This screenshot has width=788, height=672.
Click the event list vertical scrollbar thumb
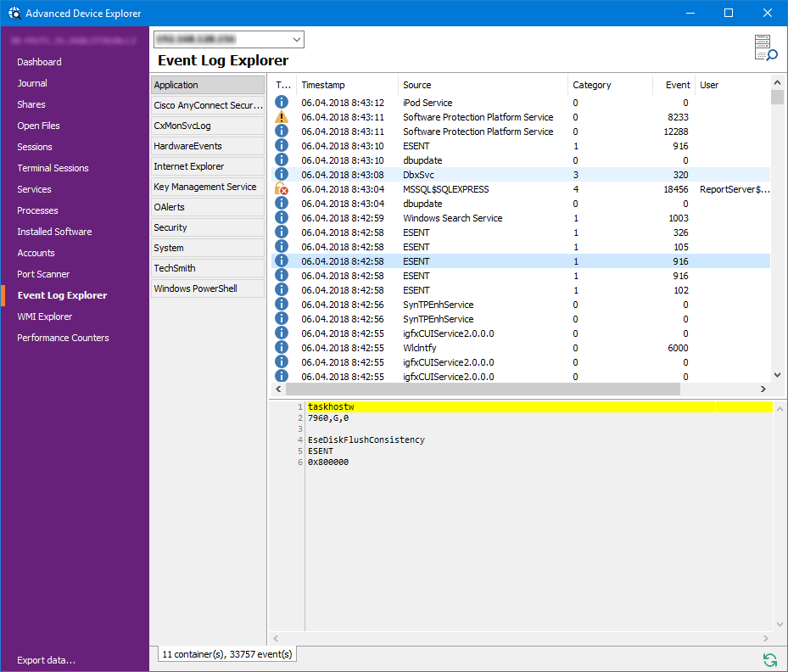coord(778,97)
